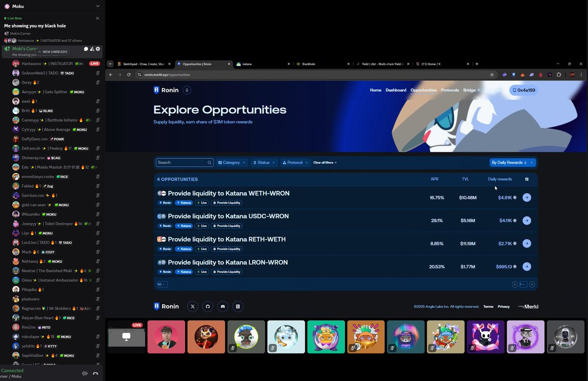
Task: Open the 50 items-per-page dropdown
Action: point(162,284)
